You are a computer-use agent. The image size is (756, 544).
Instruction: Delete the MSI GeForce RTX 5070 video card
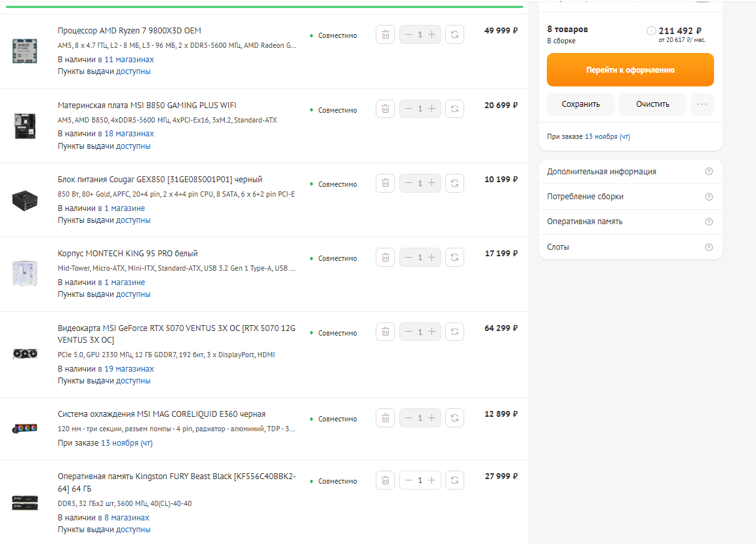386,332
